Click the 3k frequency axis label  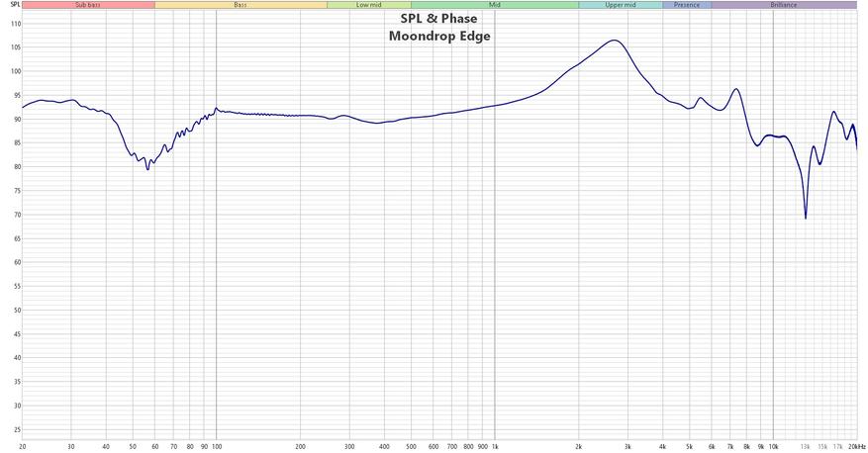tap(627, 447)
